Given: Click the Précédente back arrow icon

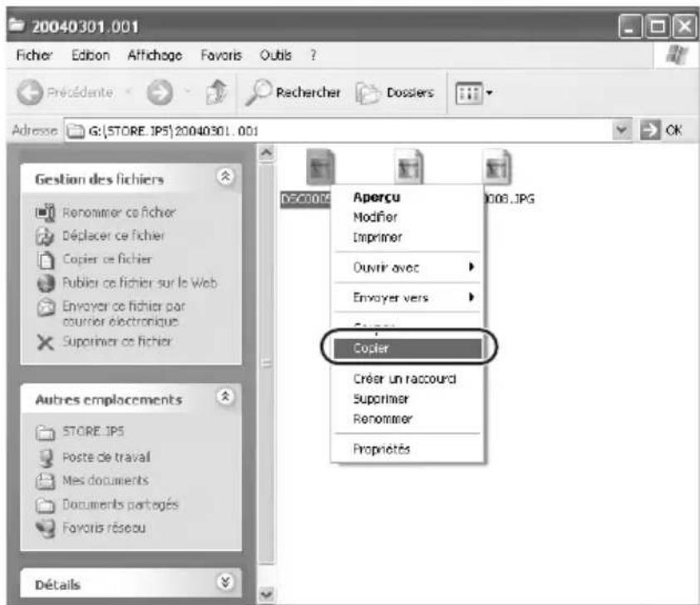Looking at the screenshot, I should click(x=30, y=92).
